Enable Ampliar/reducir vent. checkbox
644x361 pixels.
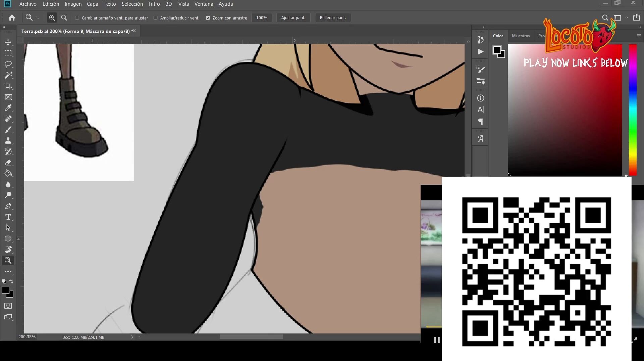tap(156, 18)
